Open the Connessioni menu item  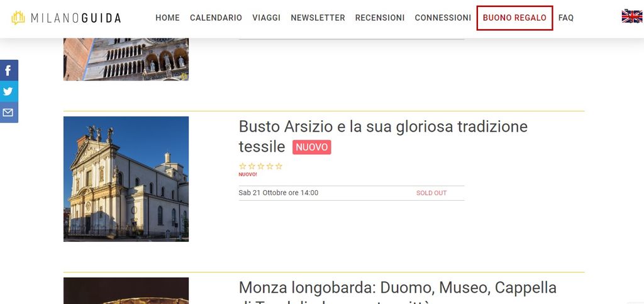click(x=443, y=18)
